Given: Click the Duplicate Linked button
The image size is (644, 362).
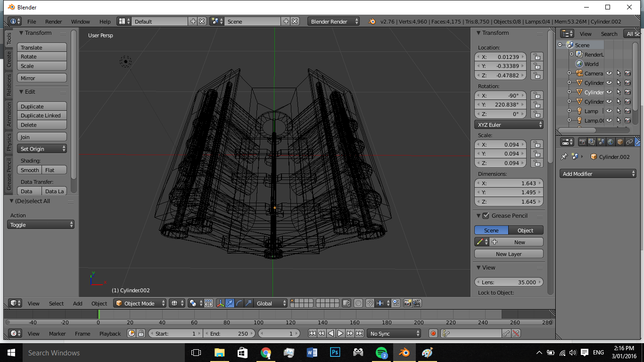Looking at the screenshot, I should point(41,115).
